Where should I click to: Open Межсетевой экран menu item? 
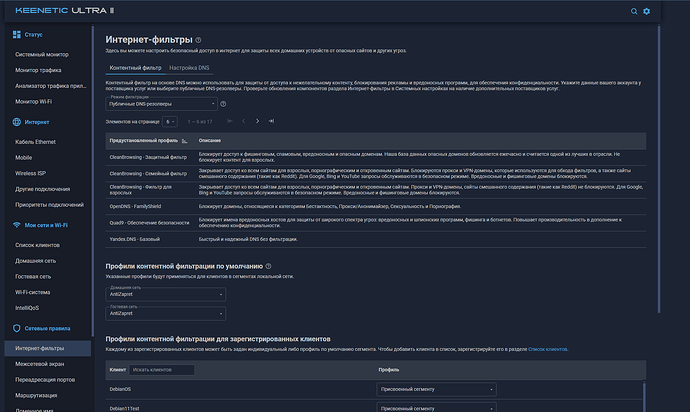pyautogui.click(x=40, y=364)
